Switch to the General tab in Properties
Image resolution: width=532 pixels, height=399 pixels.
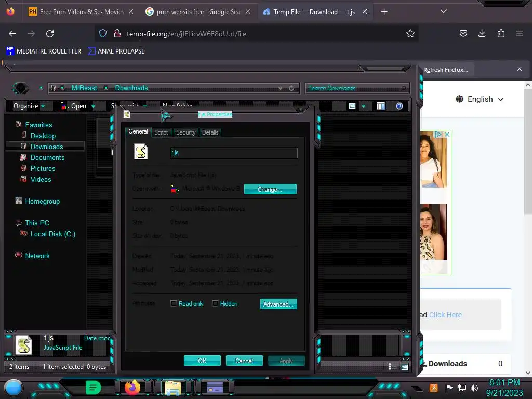click(138, 131)
